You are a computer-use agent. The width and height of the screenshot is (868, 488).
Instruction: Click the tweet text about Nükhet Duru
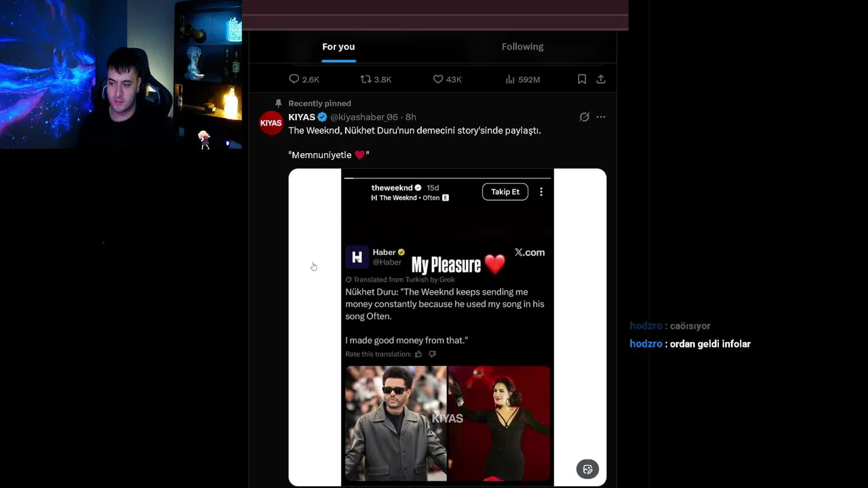pyautogui.click(x=414, y=131)
